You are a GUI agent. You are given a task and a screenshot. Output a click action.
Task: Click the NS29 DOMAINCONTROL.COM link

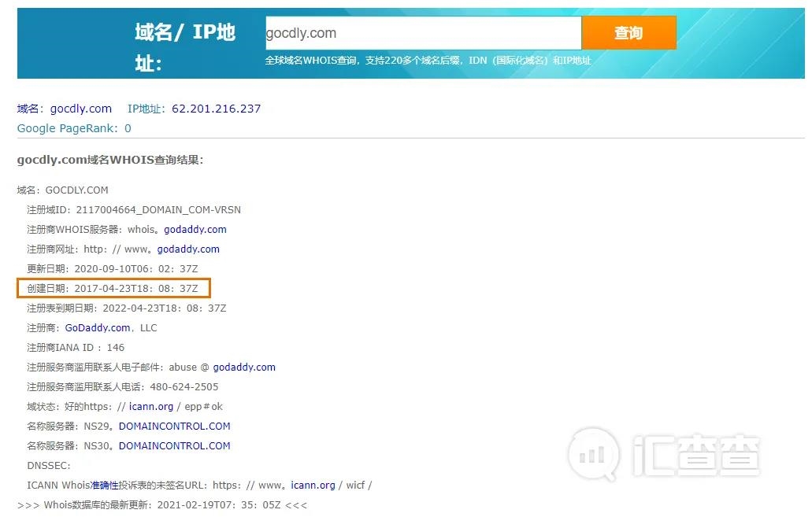[x=175, y=426]
